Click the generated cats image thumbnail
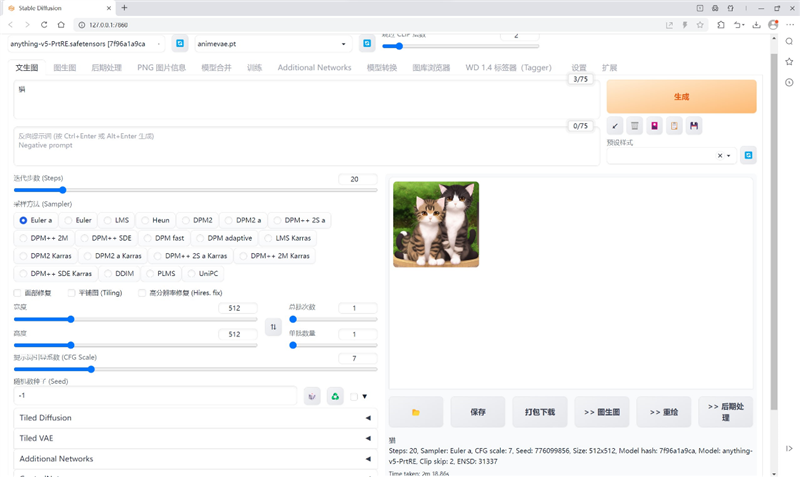The width and height of the screenshot is (800, 477). tap(436, 224)
